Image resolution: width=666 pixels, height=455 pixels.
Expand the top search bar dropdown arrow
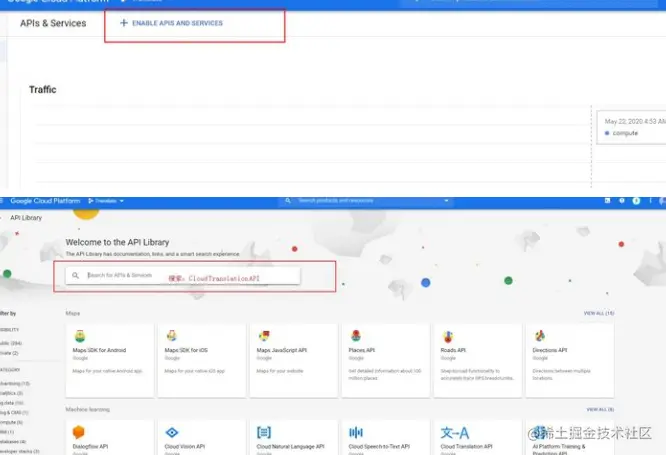click(x=446, y=201)
